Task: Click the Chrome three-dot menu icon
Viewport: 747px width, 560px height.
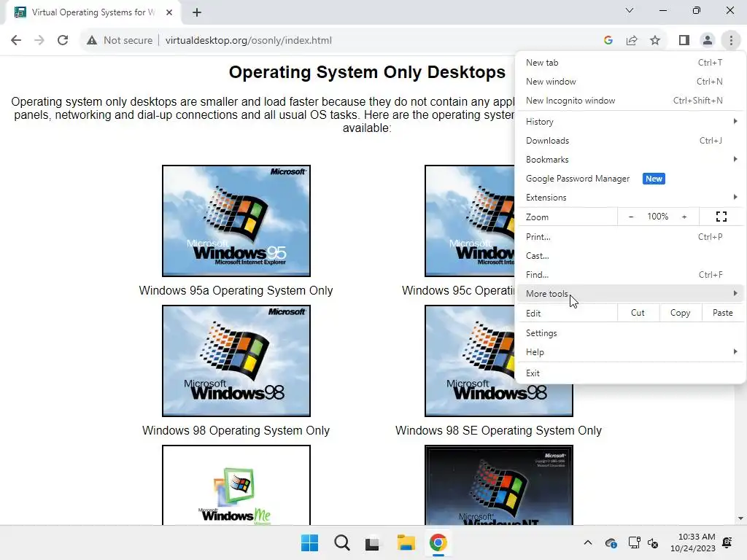Action: 731,40
